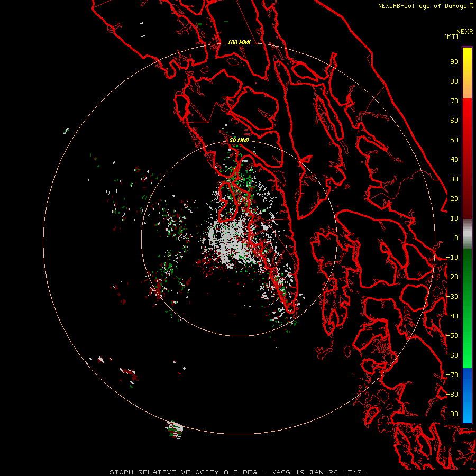Click the -70 knot value on the color scale
Image resolution: width=476 pixels, height=476 pixels.
[452, 375]
